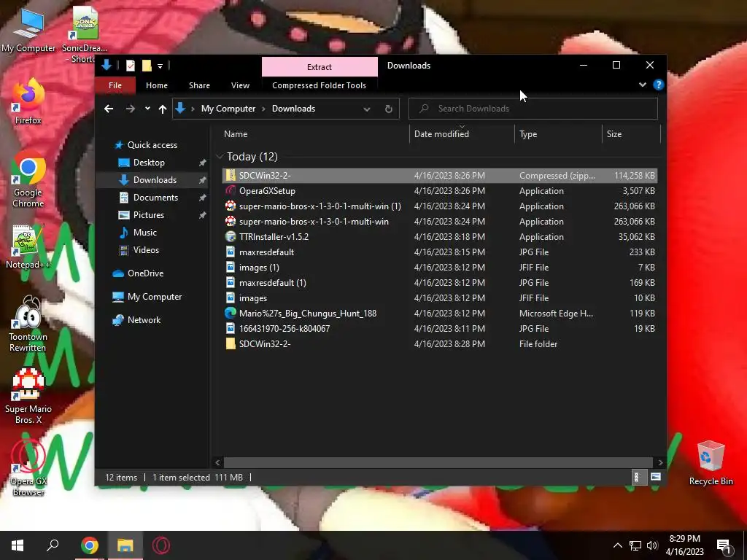
Task: Select the maxresdefault (1) file name
Action: pyautogui.click(x=273, y=282)
